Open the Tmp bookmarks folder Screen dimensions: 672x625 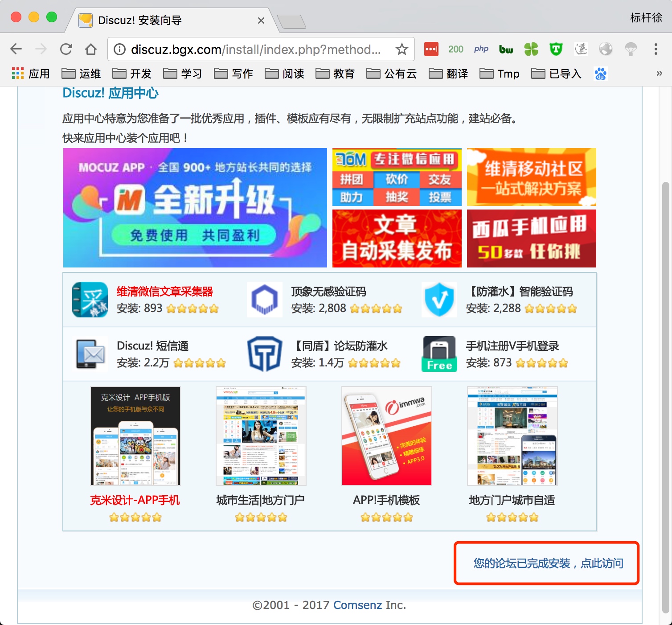[x=500, y=74]
